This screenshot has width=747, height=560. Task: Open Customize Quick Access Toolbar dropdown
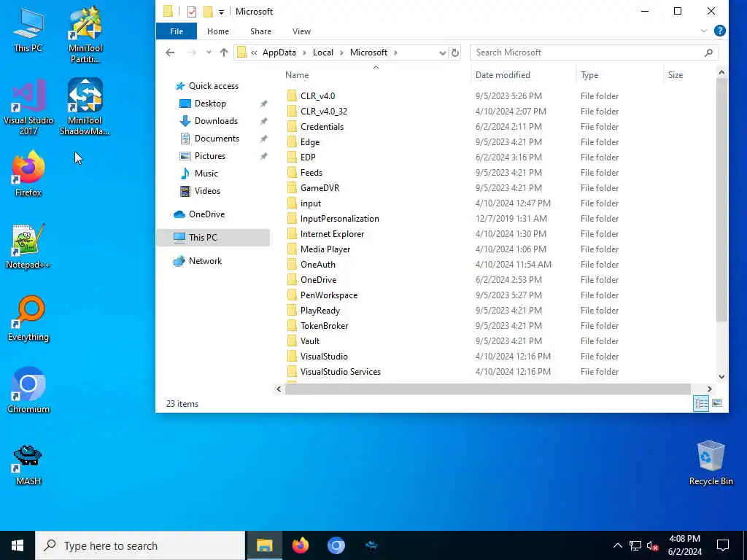tap(221, 12)
